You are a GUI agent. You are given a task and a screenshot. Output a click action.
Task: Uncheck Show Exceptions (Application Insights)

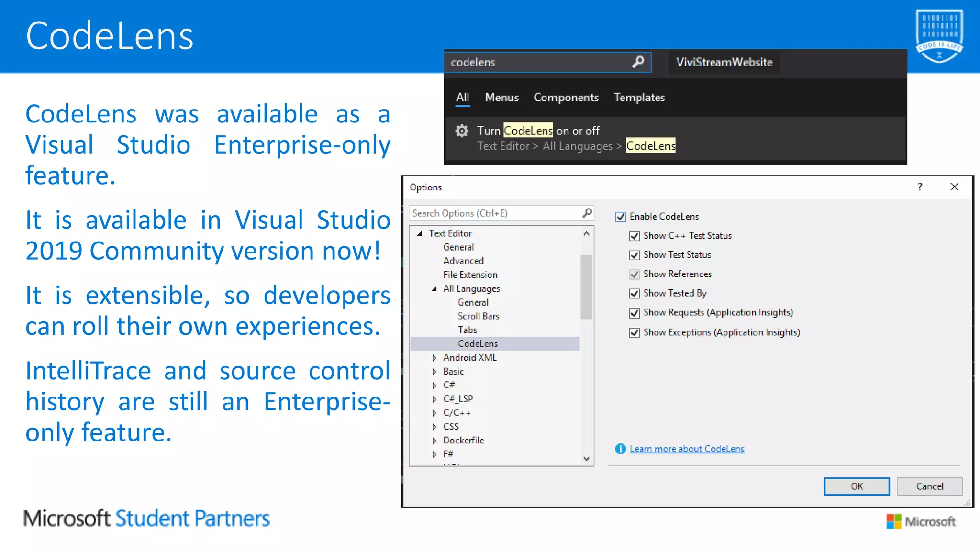(635, 333)
